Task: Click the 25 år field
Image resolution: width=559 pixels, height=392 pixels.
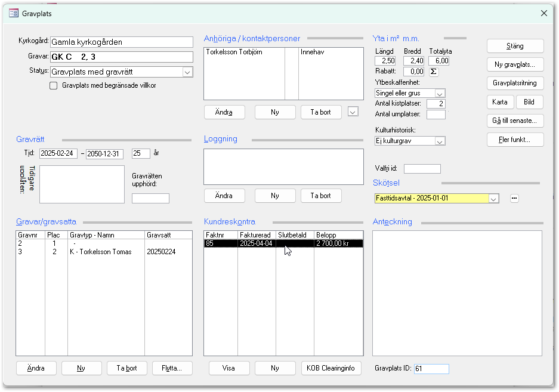Action: pyautogui.click(x=141, y=154)
